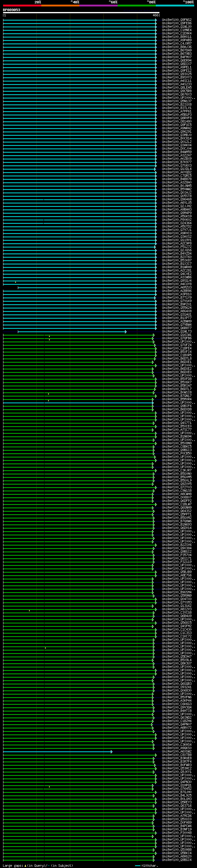Select the UniRef100_A4CUY8 label
The width and height of the screenshot is (197, 868).
tap(176, 284)
